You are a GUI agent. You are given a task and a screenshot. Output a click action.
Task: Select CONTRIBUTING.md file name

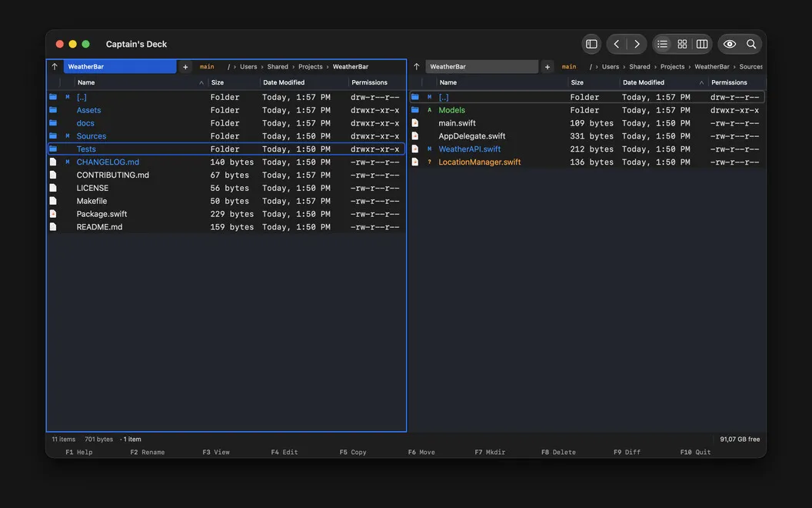coord(113,175)
